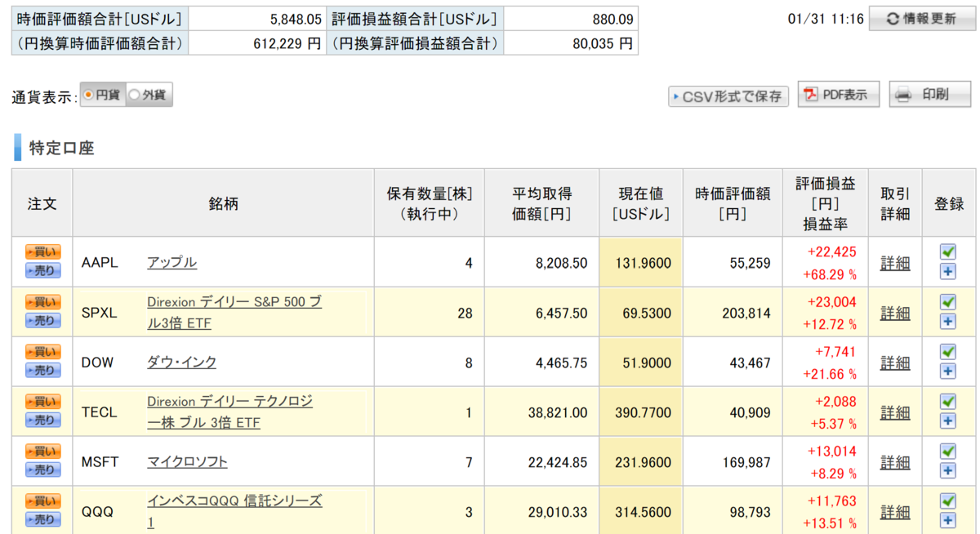
Task: Click the sell button for TECL
Action: point(42,420)
